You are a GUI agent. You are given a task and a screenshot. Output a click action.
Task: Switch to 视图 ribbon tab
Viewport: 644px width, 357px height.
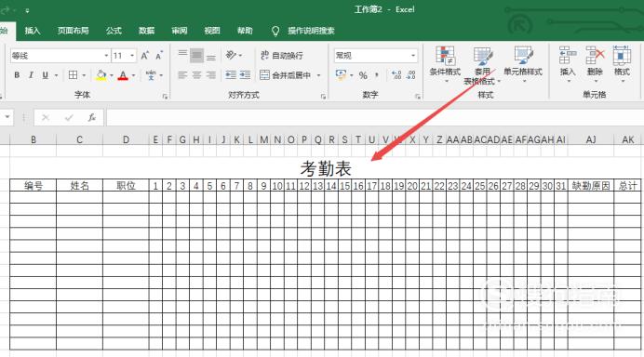tap(212, 31)
